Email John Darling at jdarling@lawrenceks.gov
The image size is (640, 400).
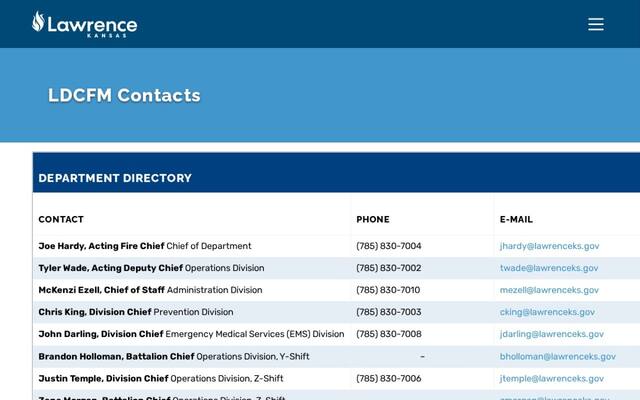click(x=551, y=334)
